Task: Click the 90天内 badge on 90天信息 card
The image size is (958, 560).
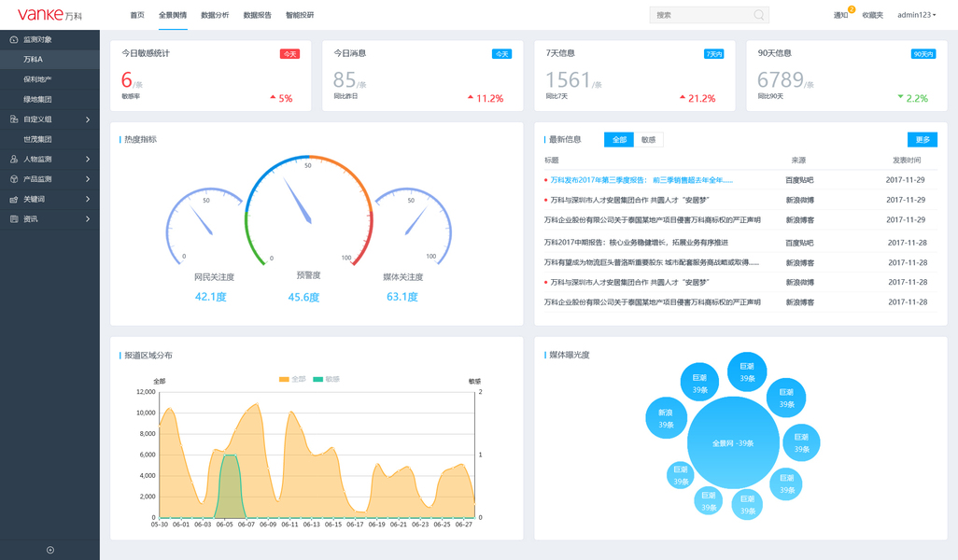Action: [x=923, y=54]
